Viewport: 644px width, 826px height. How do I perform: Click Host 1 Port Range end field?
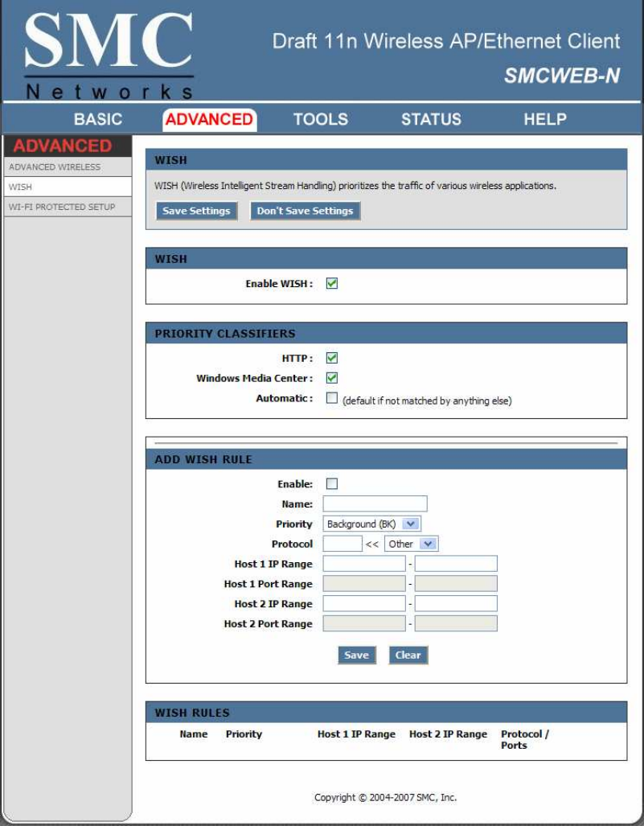point(456,584)
